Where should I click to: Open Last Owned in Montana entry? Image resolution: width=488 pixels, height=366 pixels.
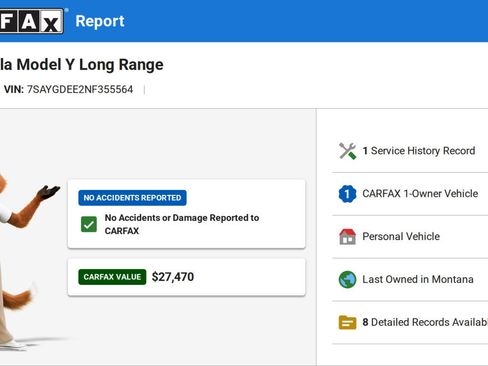coord(410,279)
